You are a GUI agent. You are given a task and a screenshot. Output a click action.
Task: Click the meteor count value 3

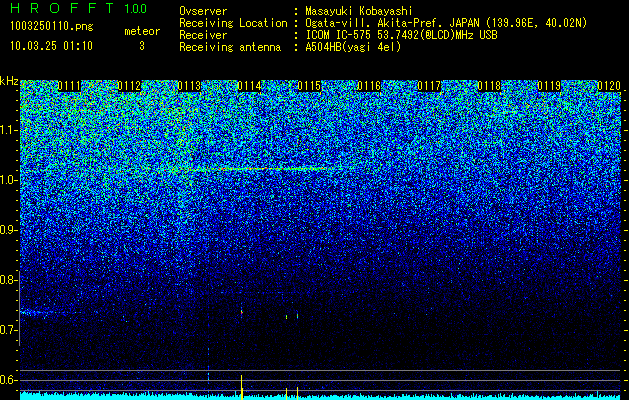142,46
